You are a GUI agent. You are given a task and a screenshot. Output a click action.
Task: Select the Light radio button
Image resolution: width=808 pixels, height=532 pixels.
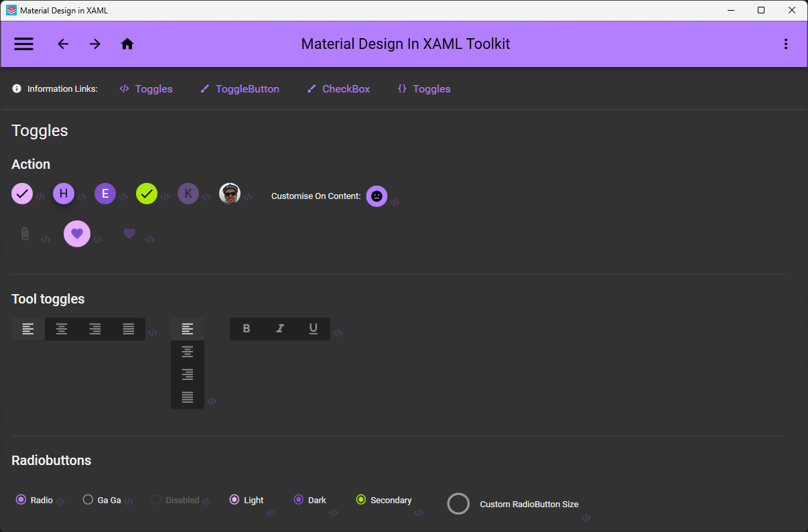point(247,500)
